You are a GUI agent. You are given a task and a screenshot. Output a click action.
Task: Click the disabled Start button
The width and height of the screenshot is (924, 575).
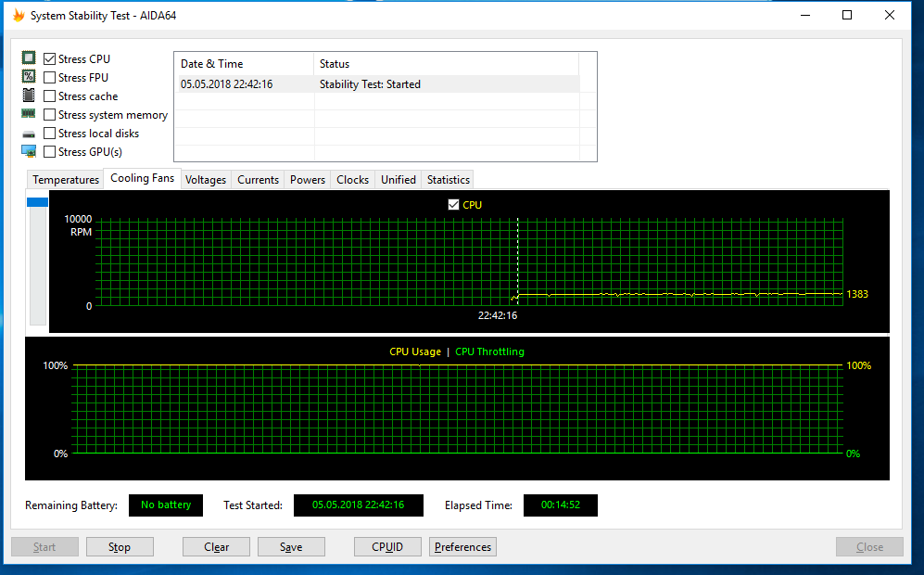(x=44, y=546)
